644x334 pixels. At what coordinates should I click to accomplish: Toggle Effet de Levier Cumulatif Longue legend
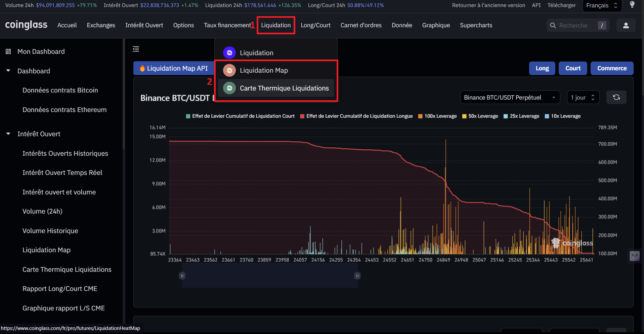pyautogui.click(x=356, y=116)
